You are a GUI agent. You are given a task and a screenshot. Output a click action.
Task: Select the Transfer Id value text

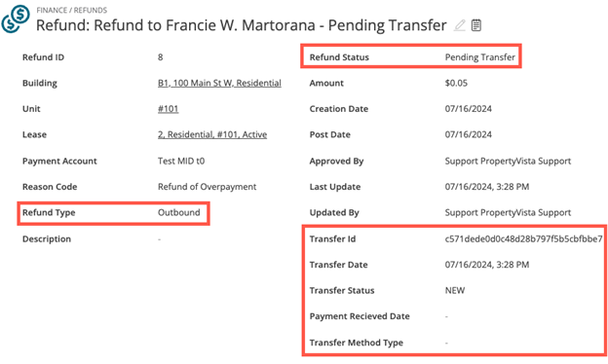click(x=523, y=238)
